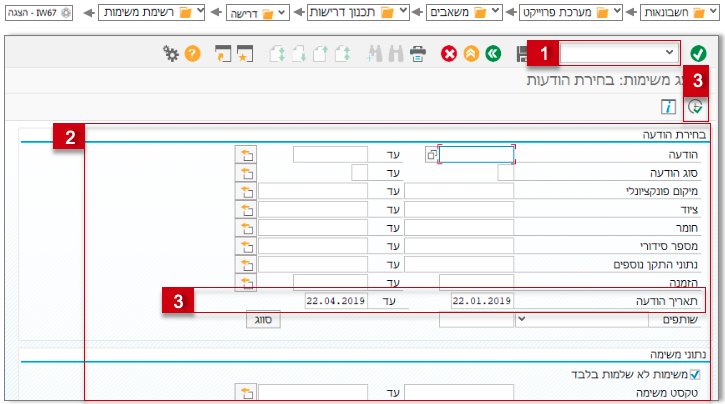725x404 pixels.
Task: Click the Execute clock-checkmark icon
Action: (695, 107)
